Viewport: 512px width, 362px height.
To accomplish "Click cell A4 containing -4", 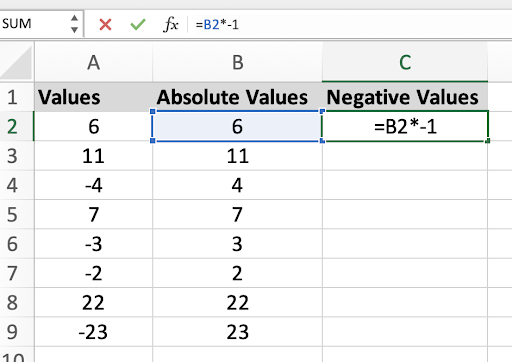I will (93, 185).
